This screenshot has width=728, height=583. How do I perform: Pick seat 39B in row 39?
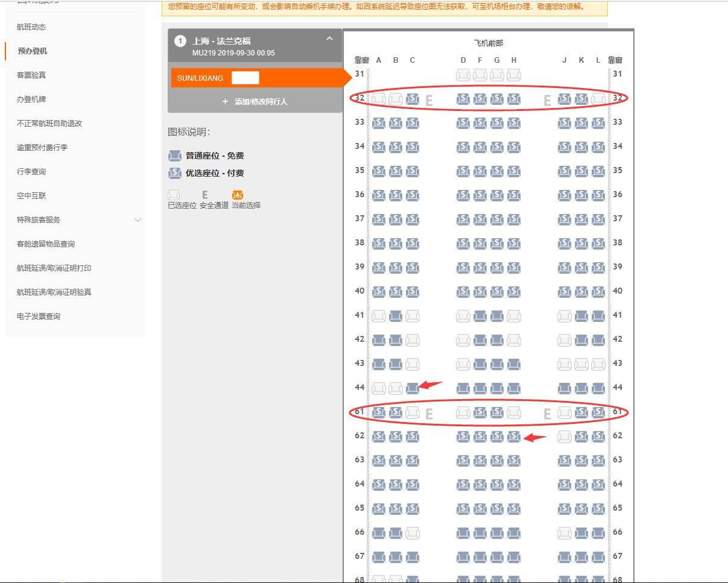(x=396, y=268)
